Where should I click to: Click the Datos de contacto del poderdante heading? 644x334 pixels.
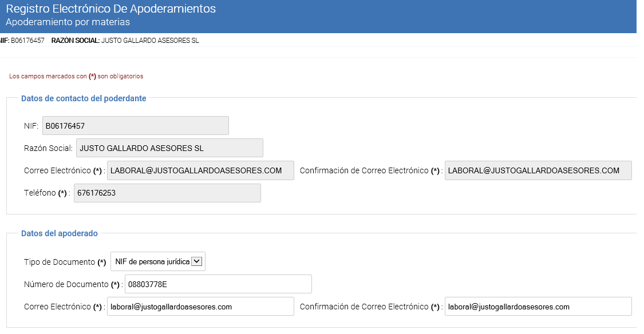click(84, 98)
